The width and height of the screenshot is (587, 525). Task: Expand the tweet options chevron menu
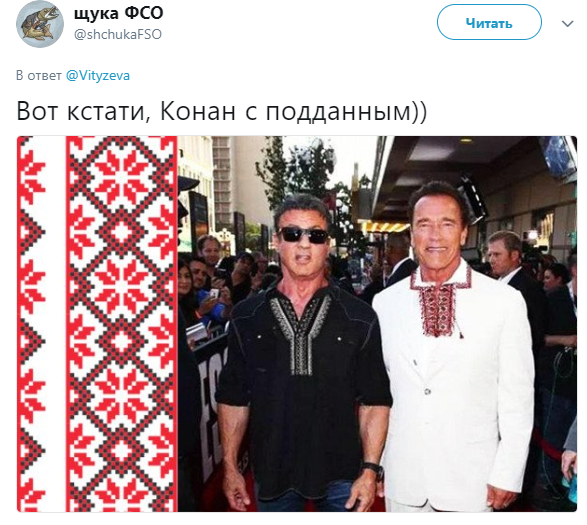(568, 24)
